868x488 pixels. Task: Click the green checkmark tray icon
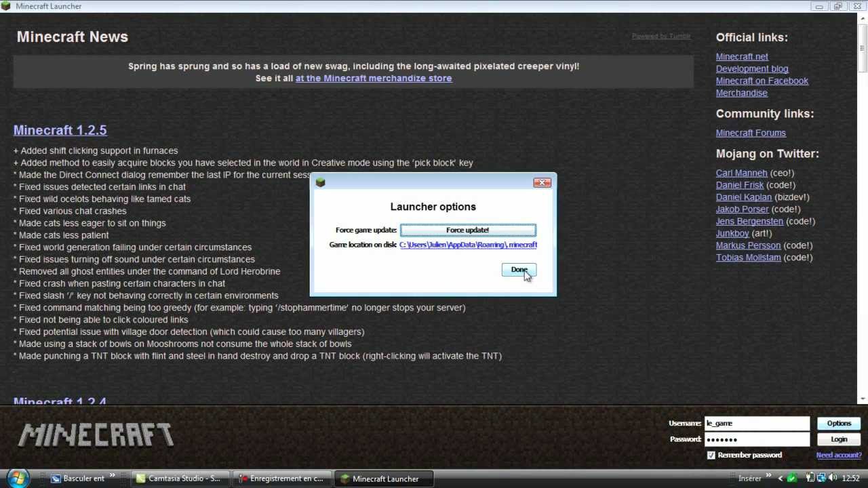pos(792,478)
